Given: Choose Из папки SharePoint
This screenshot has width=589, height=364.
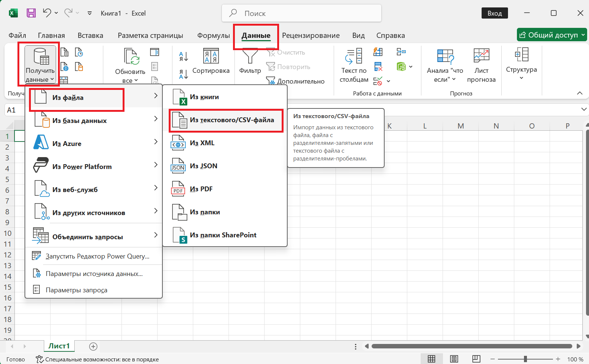Looking at the screenshot, I should click(225, 235).
